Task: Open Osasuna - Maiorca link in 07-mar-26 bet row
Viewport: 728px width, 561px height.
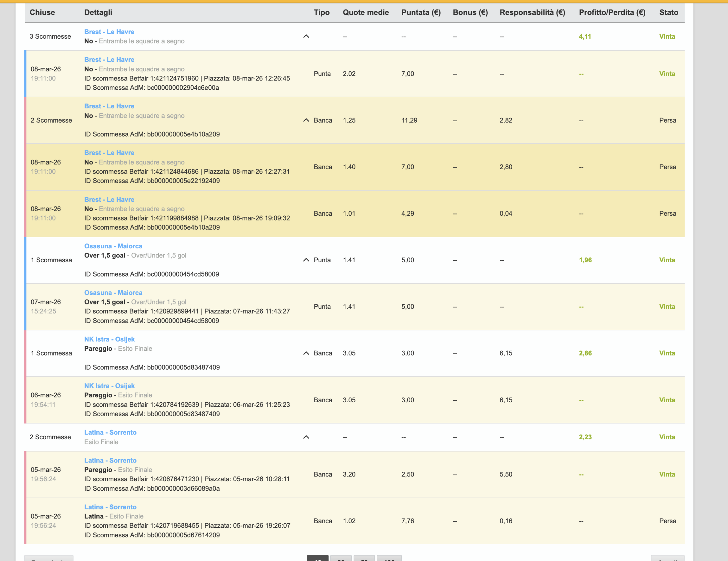Action: [113, 292]
